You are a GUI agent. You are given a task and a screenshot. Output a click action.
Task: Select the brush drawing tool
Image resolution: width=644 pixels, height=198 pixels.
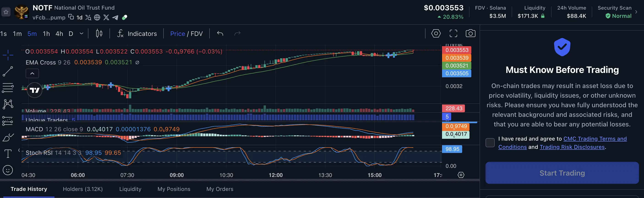8,137
